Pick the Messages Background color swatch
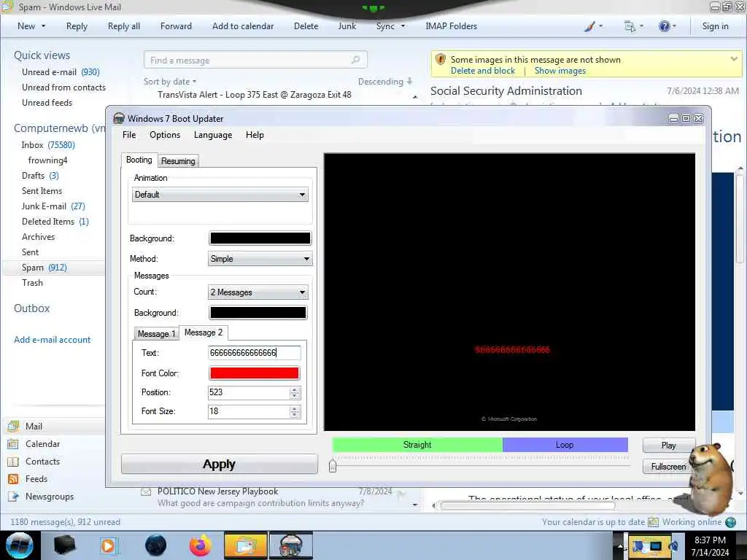747x560 pixels. pyautogui.click(x=258, y=312)
